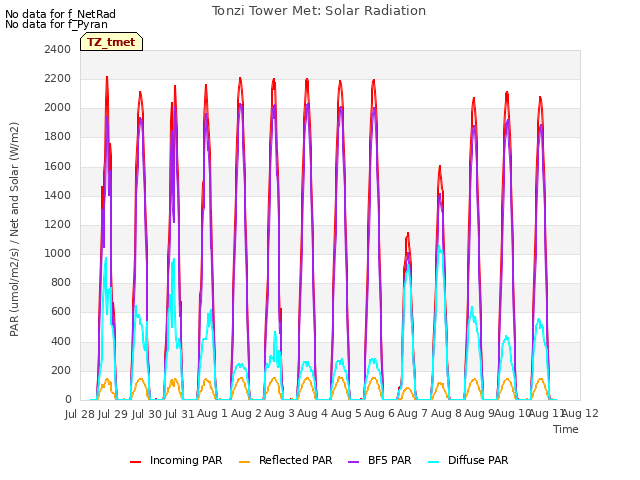Click the 200 y-axis tick label
The height and width of the screenshot is (480, 640).
pos(61,370)
